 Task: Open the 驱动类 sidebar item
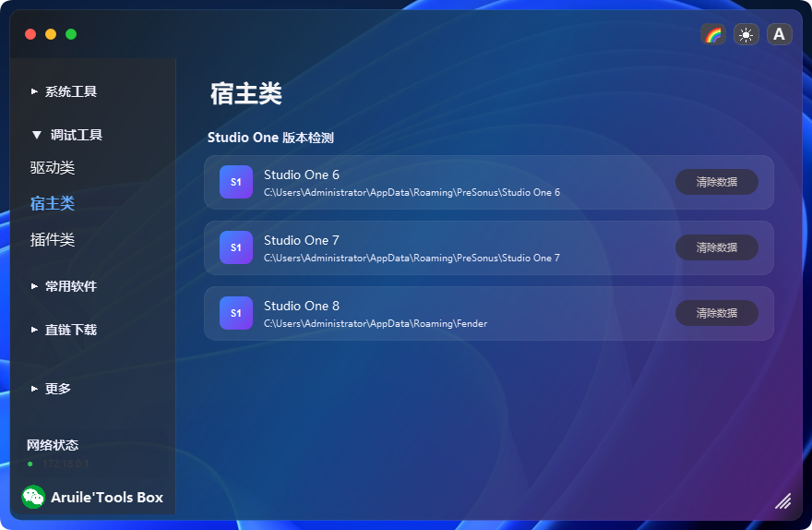click(x=53, y=168)
